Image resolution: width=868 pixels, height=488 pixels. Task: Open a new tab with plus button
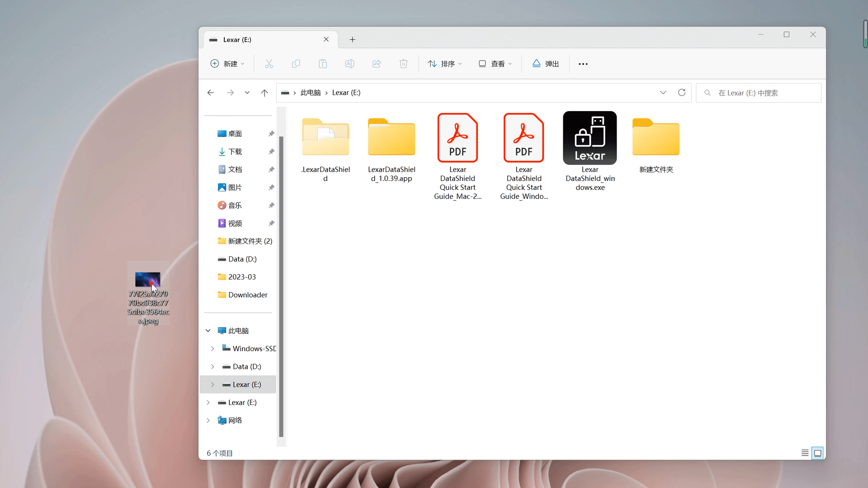353,40
